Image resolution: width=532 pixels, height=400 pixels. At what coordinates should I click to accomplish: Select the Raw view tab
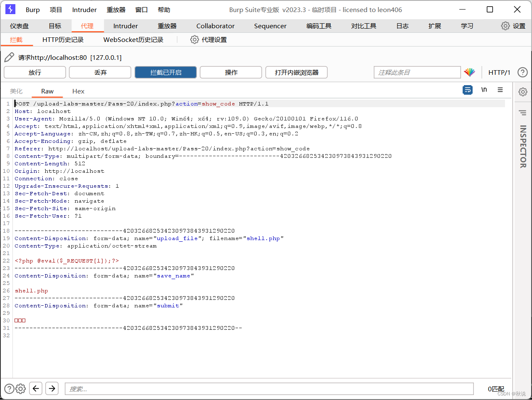coord(47,91)
